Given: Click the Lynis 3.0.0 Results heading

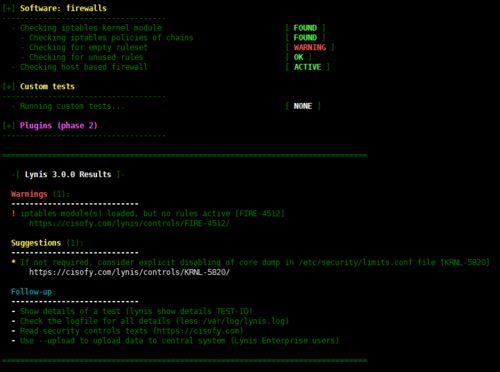Looking at the screenshot, I should 68,174.
